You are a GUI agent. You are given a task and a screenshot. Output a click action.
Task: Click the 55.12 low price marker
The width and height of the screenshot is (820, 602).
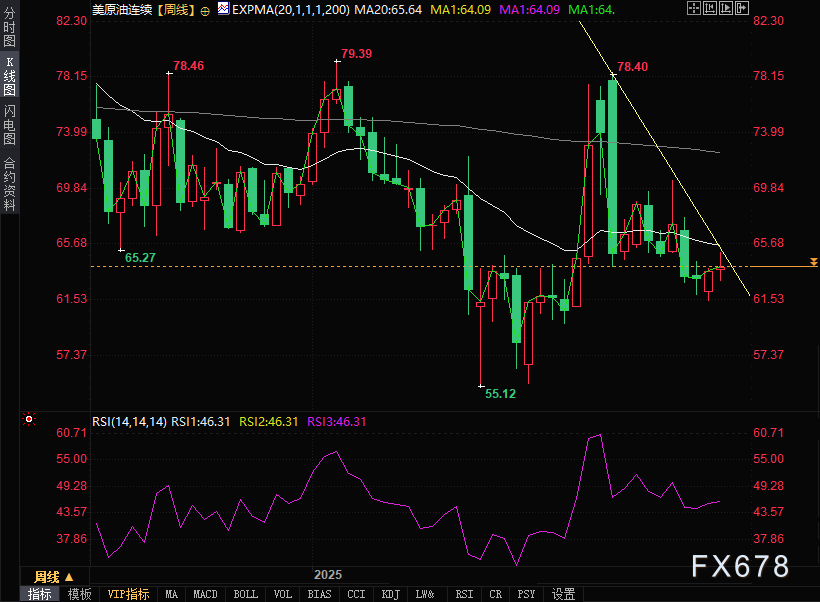(500, 394)
